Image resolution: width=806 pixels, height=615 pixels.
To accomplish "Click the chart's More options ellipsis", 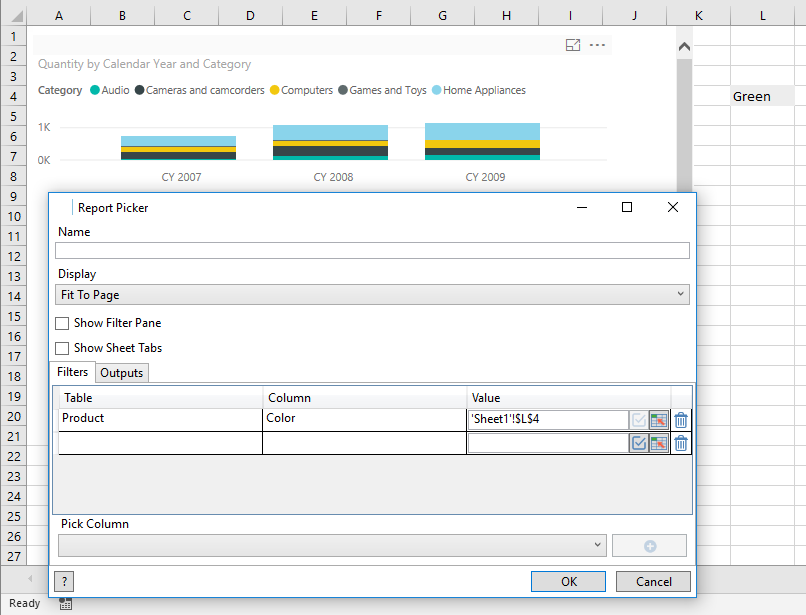I will 598,45.
